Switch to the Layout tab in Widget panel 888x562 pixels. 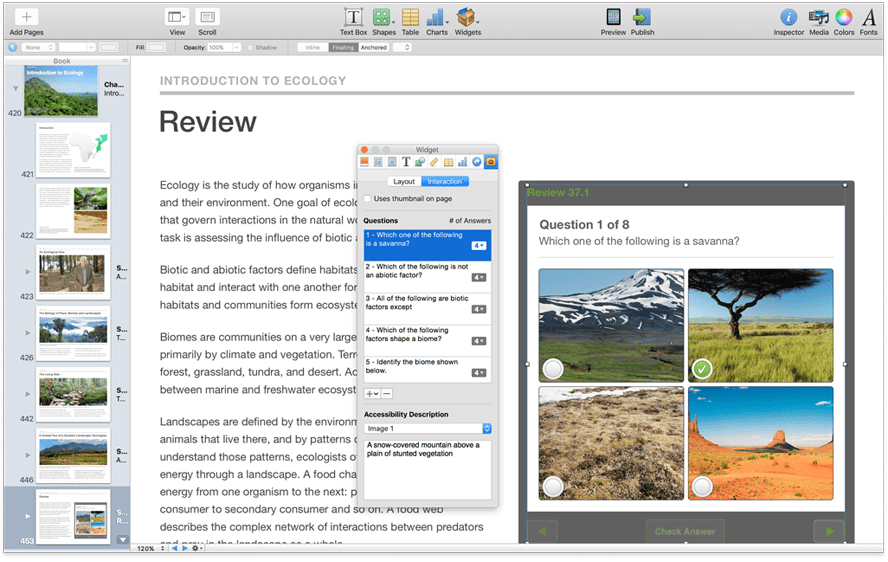click(404, 182)
